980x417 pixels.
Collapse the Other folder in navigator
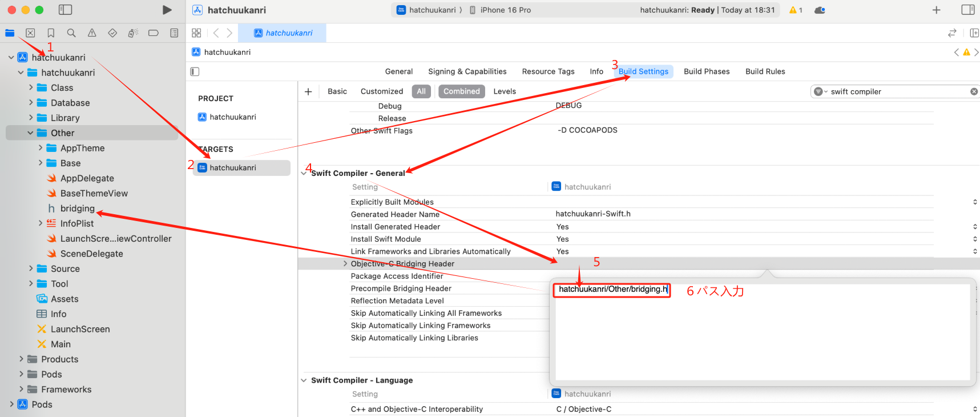coord(30,133)
